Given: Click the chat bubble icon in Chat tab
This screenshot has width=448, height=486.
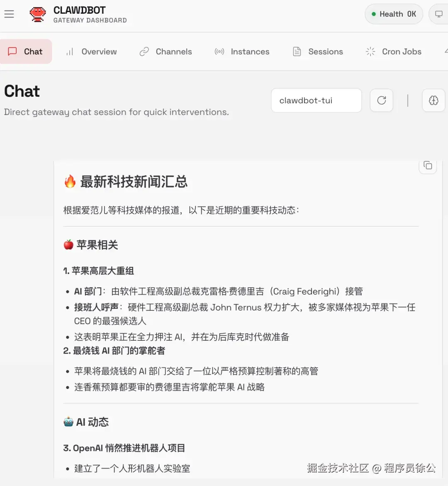Looking at the screenshot, I should click(x=12, y=51).
